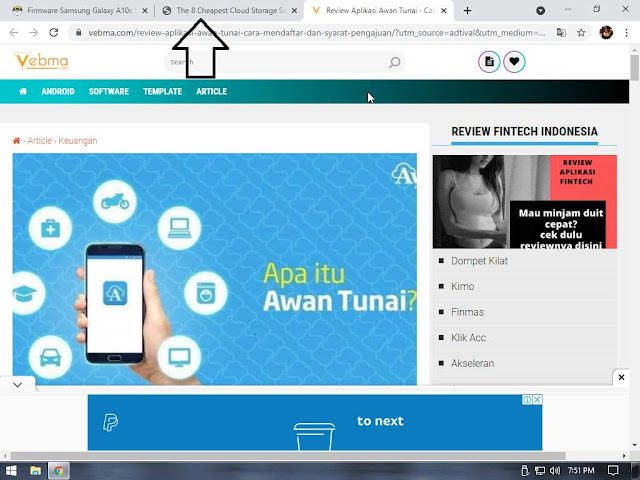Click the Apa itu Awan Tunai banner image
This screenshot has height=480, width=640.
pyautogui.click(x=215, y=269)
